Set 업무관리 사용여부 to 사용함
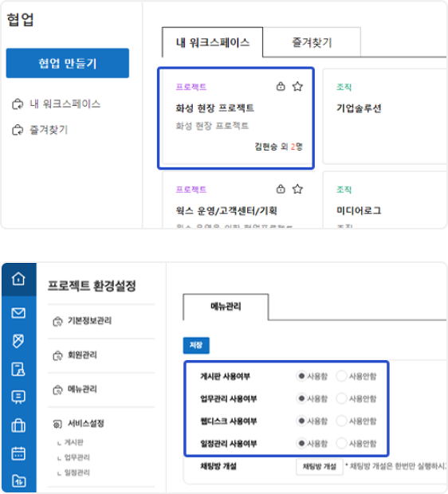 pyautogui.click(x=301, y=398)
